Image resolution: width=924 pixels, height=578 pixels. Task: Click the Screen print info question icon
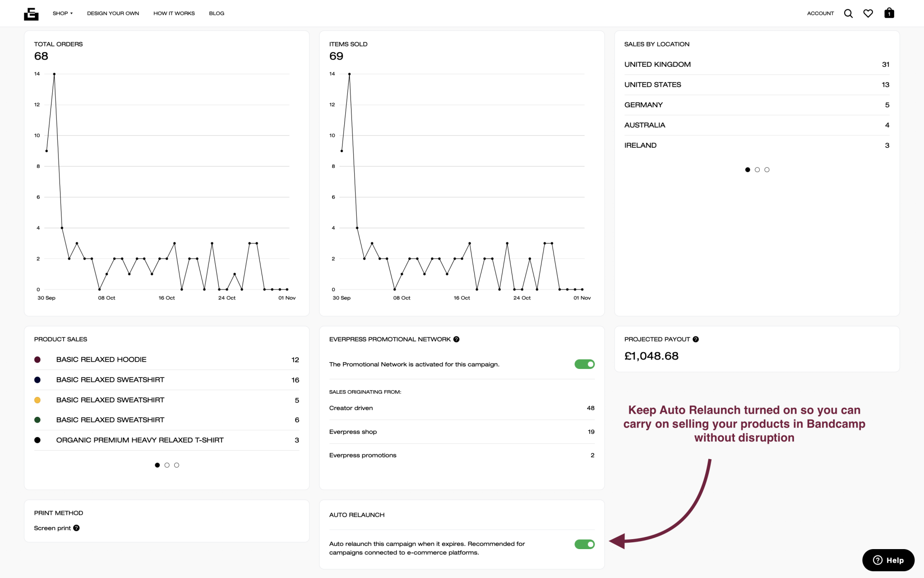click(77, 528)
